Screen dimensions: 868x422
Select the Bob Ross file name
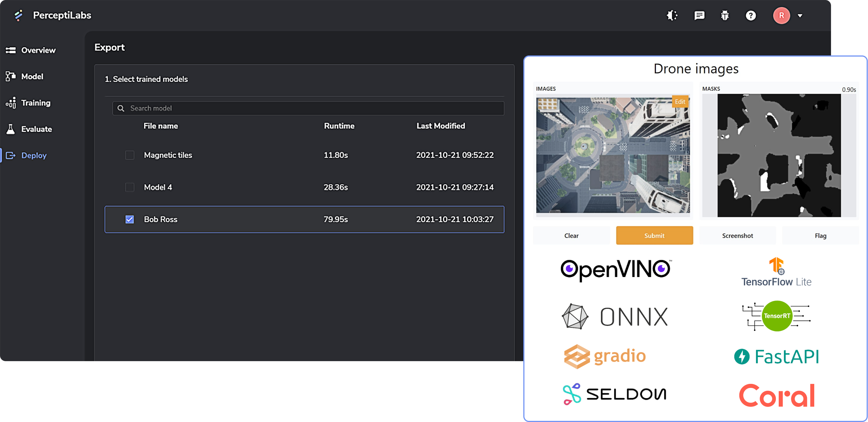pos(160,219)
